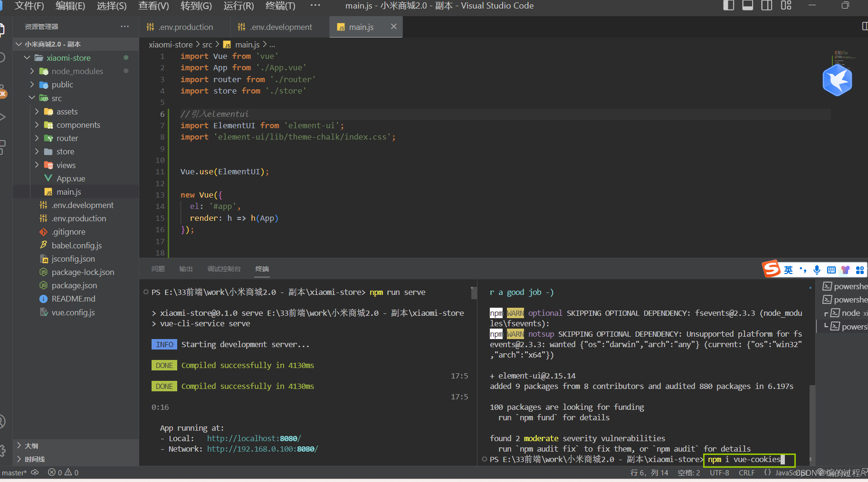Viewport: 868px width, 482px height.
Task: Select second powershell terminal in list
Action: pos(845,300)
